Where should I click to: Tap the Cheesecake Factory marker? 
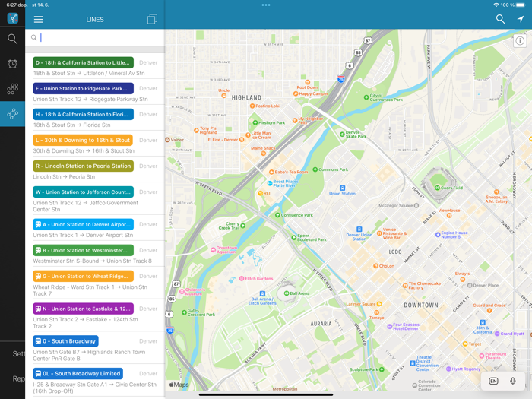[x=405, y=285]
